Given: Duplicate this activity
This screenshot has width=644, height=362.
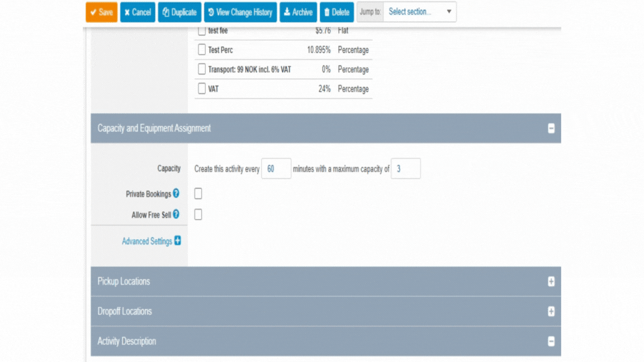Looking at the screenshot, I should [x=179, y=12].
